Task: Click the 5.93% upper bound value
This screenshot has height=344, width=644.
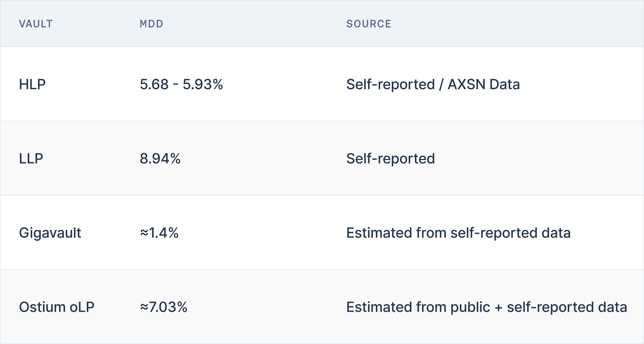Action: [203, 84]
